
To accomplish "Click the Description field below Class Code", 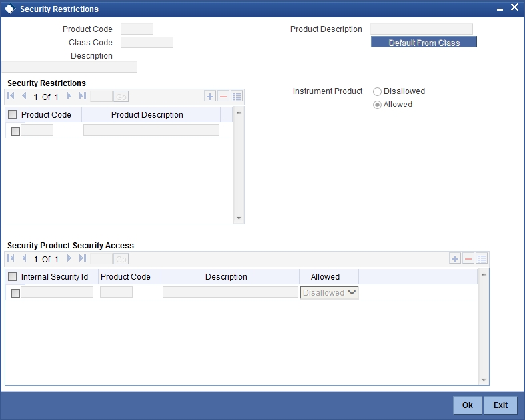I will [70, 67].
